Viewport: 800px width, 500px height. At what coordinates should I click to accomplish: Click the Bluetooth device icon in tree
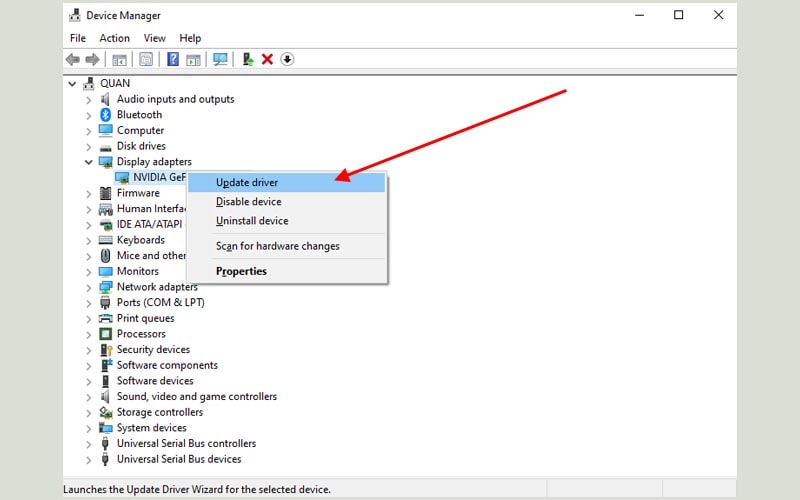[106, 115]
